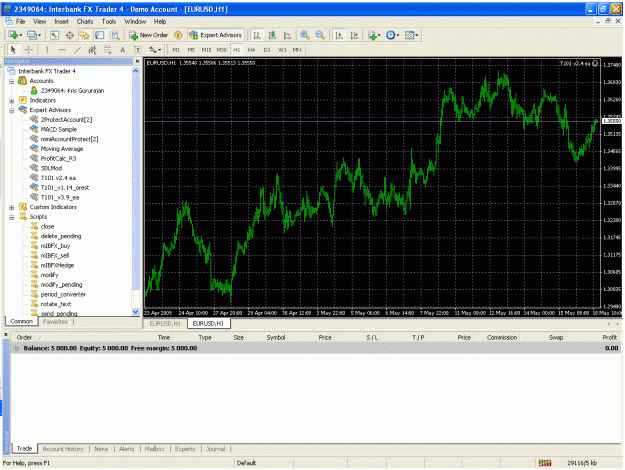This screenshot has width=625, height=470.
Task: Select the Trendline drawing tool
Action: point(77,50)
